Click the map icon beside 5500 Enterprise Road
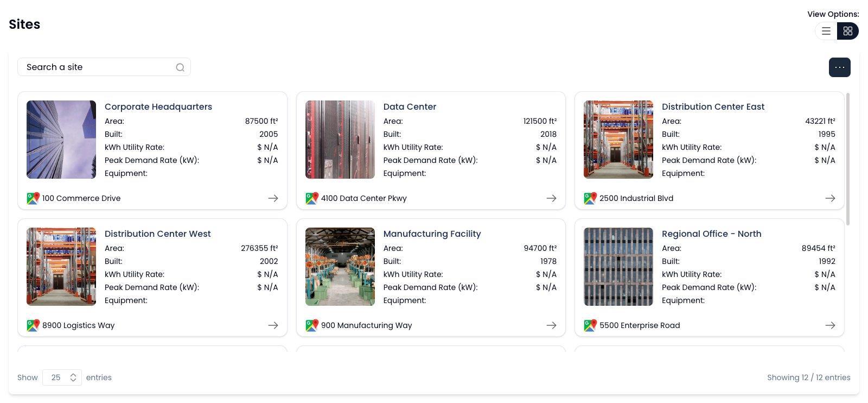868x403 pixels. tap(590, 325)
